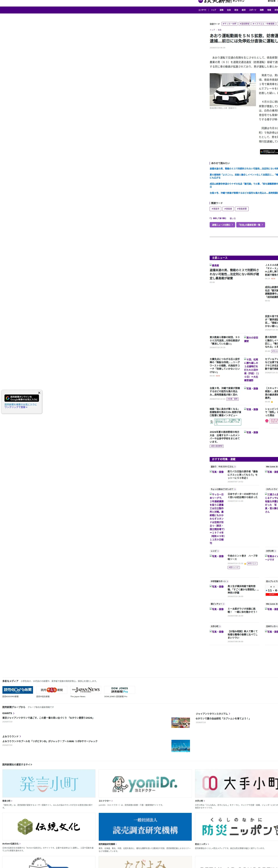The height and width of the screenshot is (868, 278).
Task: Click the 保存して後で読む folder icon
Action: (211, 218)
